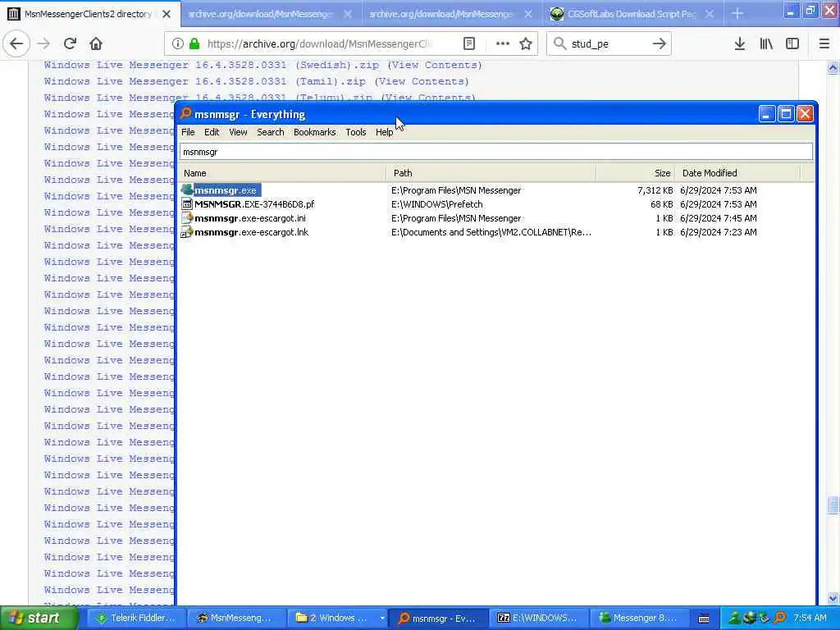Select the E:\WINDOWS\Prefetch path cell
The width and height of the screenshot is (840, 630).
click(x=436, y=204)
